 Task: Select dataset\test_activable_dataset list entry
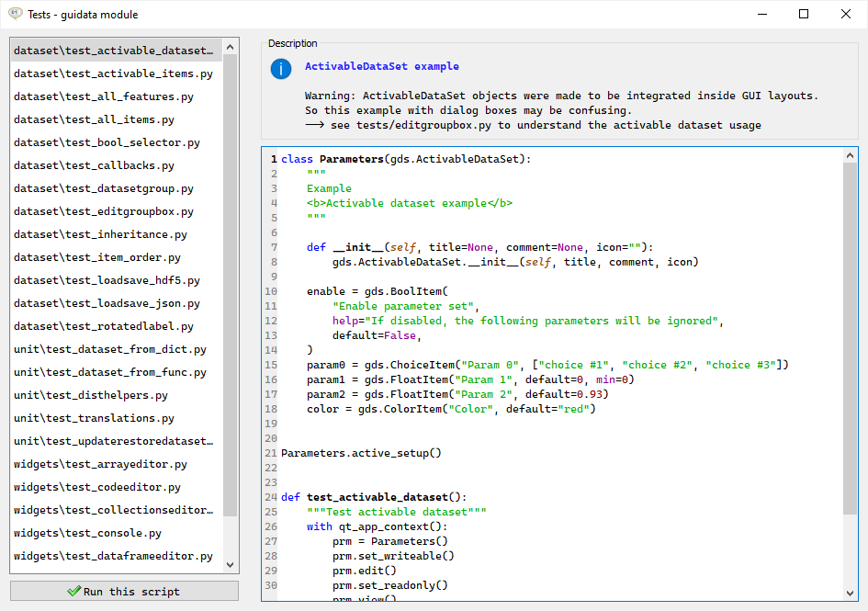point(117,51)
